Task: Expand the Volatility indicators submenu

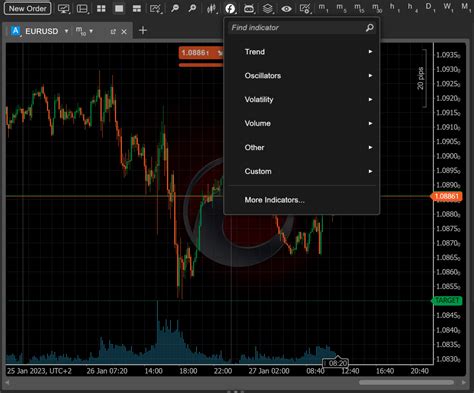Action: coord(302,99)
